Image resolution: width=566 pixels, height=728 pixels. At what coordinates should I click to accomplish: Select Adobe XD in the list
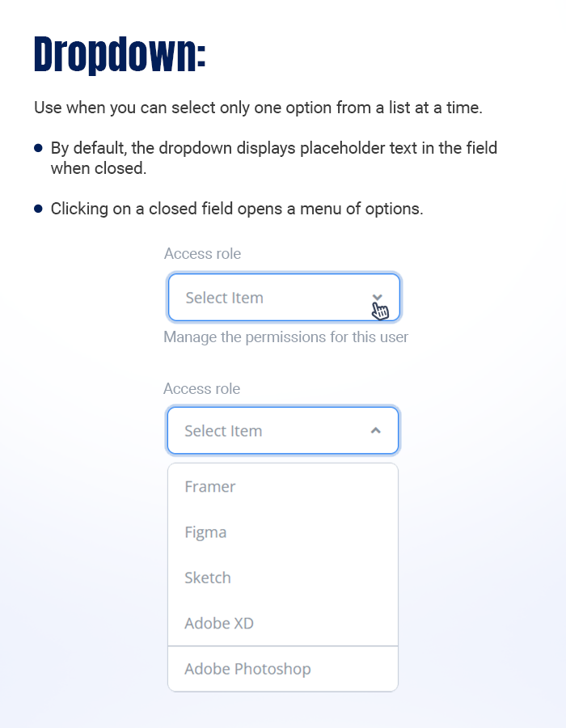point(218,623)
